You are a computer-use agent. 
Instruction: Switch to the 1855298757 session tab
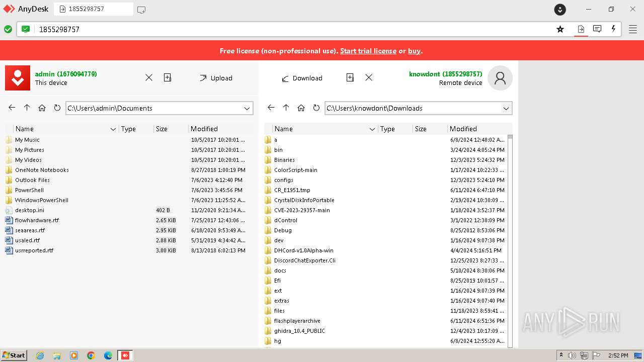pos(94,9)
